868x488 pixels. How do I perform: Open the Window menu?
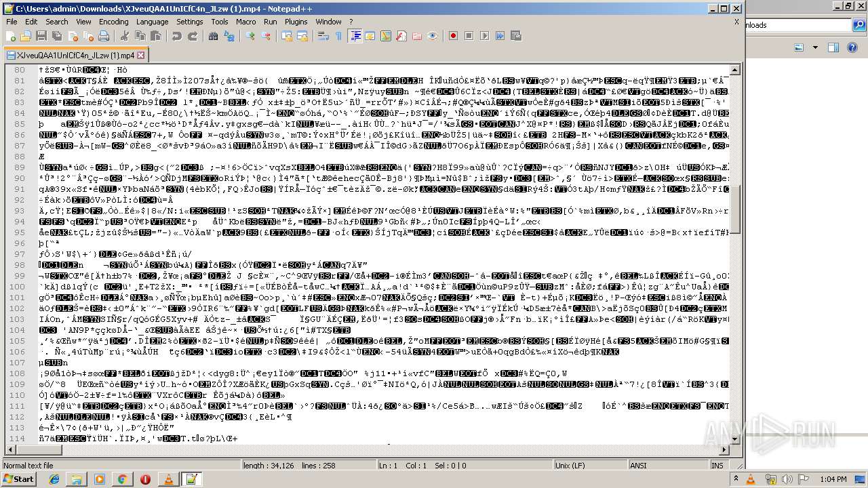(x=328, y=22)
